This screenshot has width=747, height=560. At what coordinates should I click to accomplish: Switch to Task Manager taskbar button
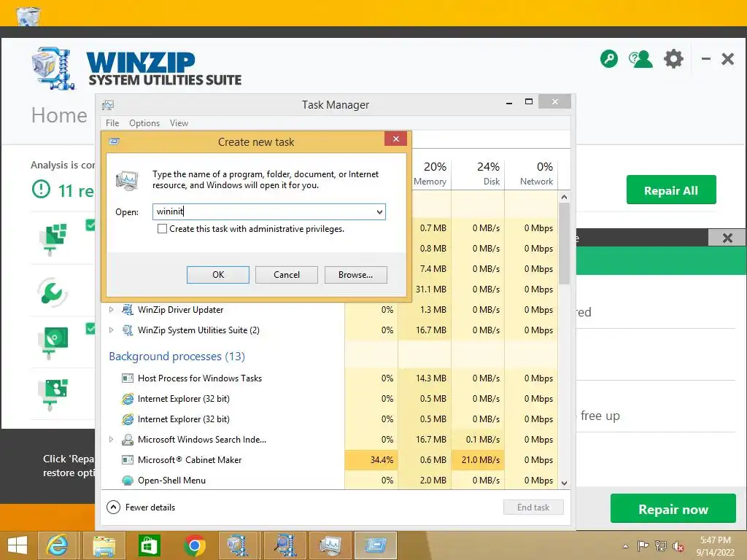330,545
